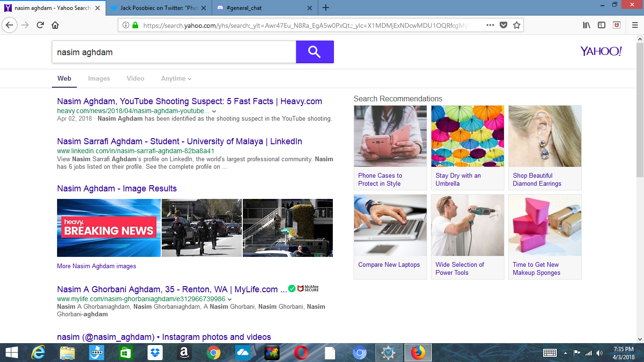Click More Nasim Aghdam images link

coord(97,266)
